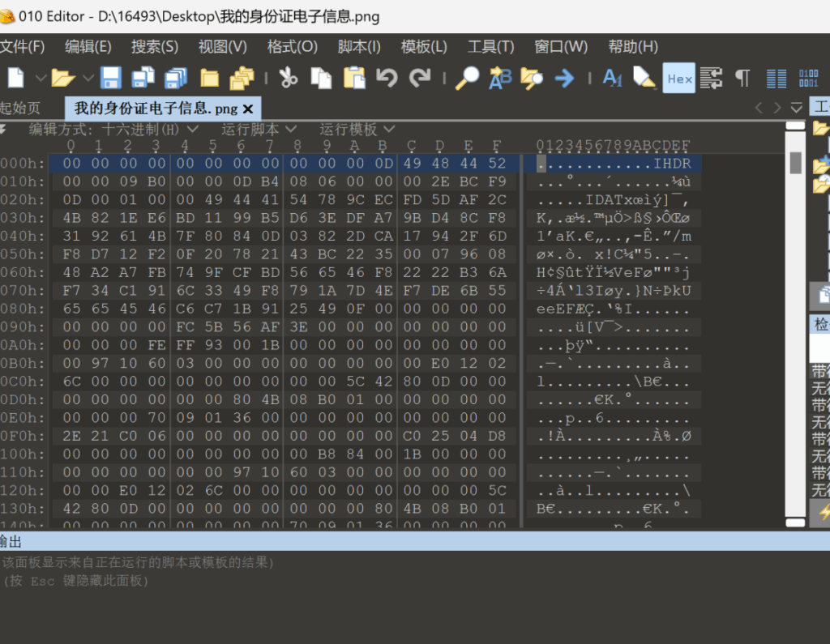
Task: Open the 工具(T) menu
Action: point(490,46)
